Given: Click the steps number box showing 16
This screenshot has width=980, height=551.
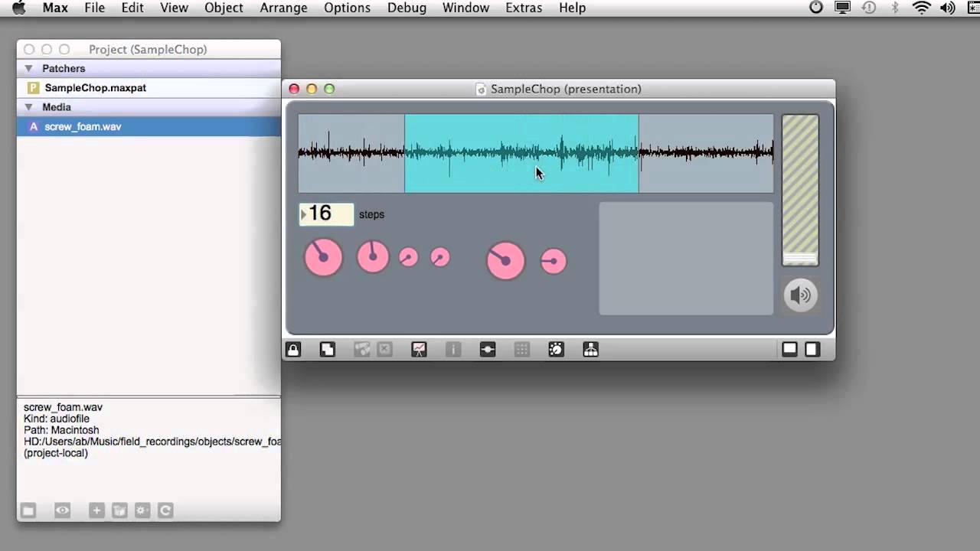Looking at the screenshot, I should 326,214.
